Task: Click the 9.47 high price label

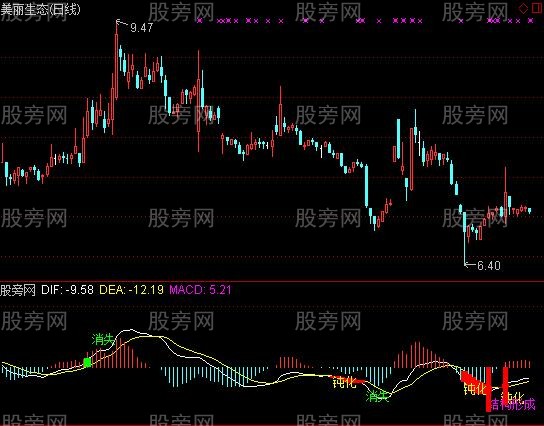Action: tap(142, 28)
